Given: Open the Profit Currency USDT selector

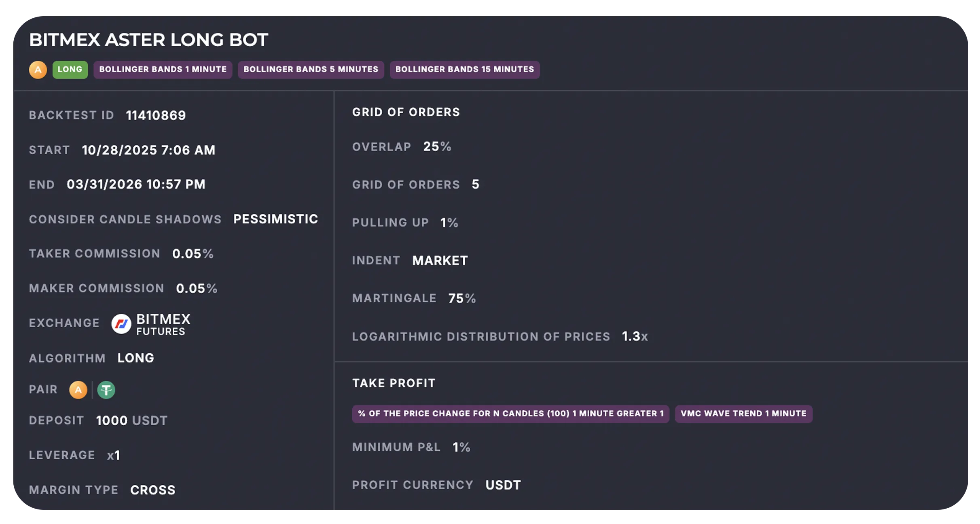Looking at the screenshot, I should [x=503, y=485].
